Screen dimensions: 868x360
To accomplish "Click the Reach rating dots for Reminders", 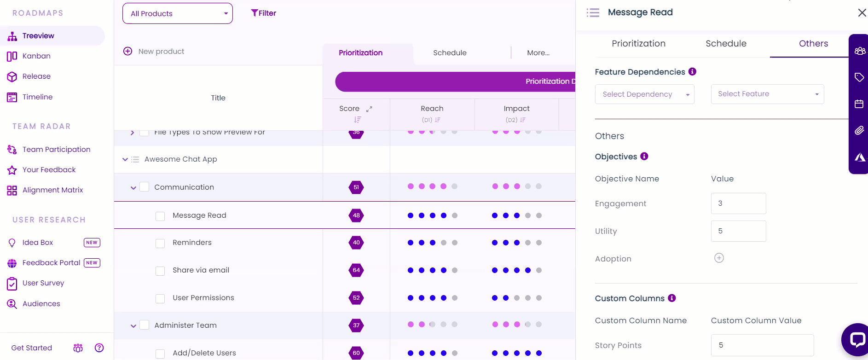I will [432, 243].
